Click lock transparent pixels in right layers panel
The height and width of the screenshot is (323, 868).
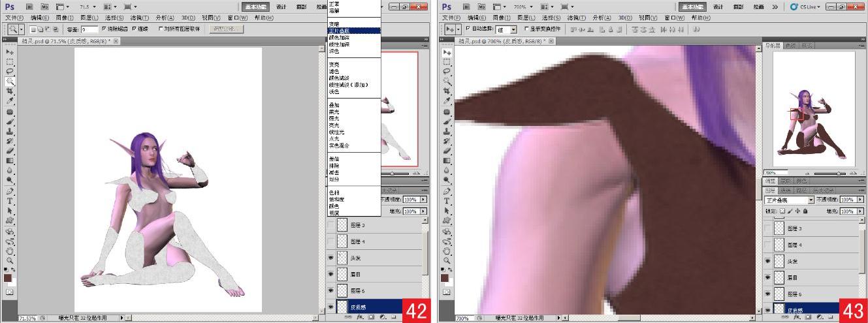(x=783, y=211)
